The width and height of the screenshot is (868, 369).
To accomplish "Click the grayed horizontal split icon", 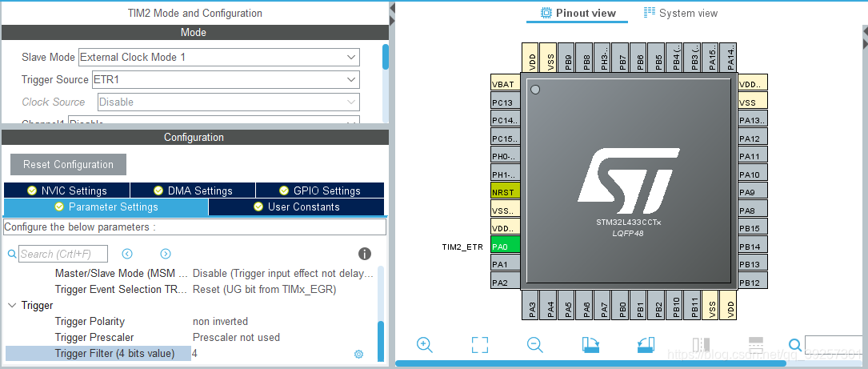I will click(756, 345).
